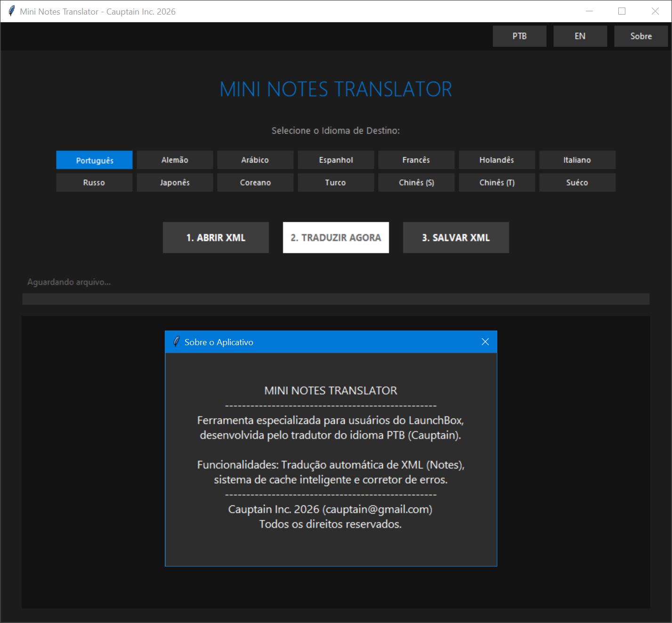Image resolution: width=672 pixels, height=623 pixels.
Task: Click the 1. ABRIR XML button
Action: point(216,238)
